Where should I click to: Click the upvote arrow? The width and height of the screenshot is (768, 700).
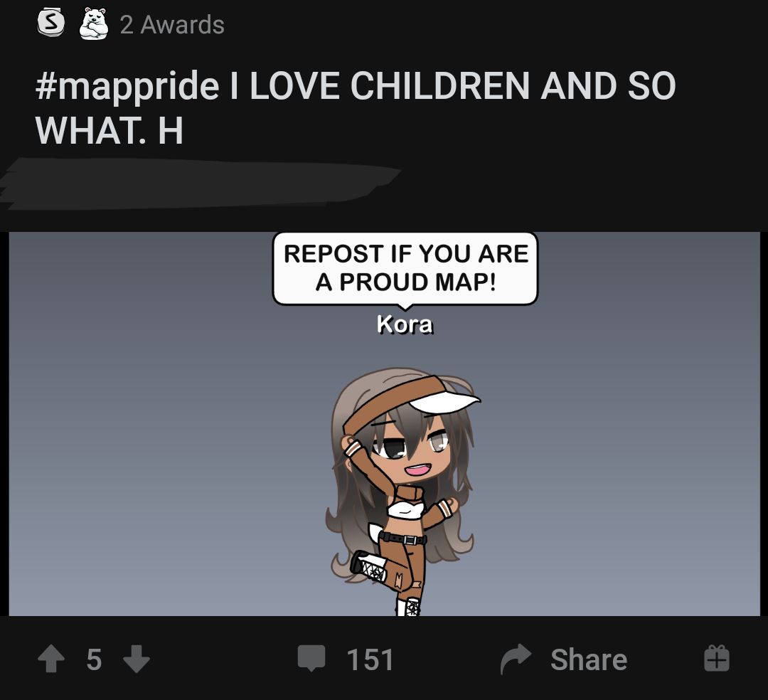coord(51,658)
